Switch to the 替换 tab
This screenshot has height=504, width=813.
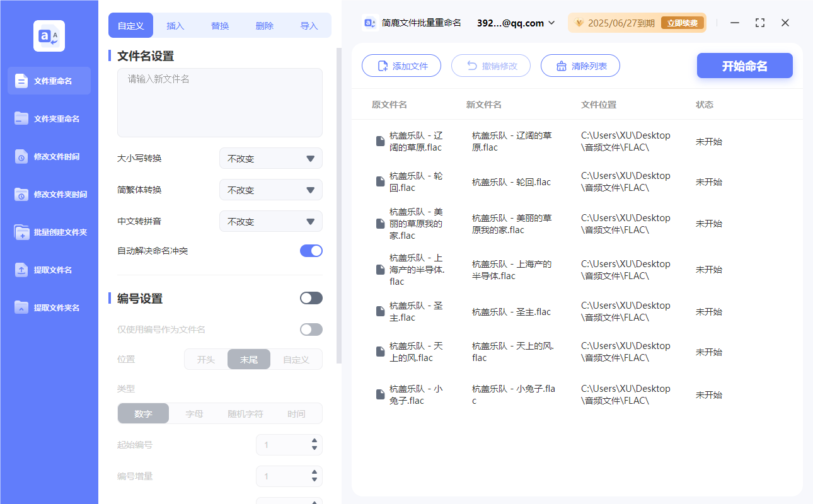(x=219, y=25)
